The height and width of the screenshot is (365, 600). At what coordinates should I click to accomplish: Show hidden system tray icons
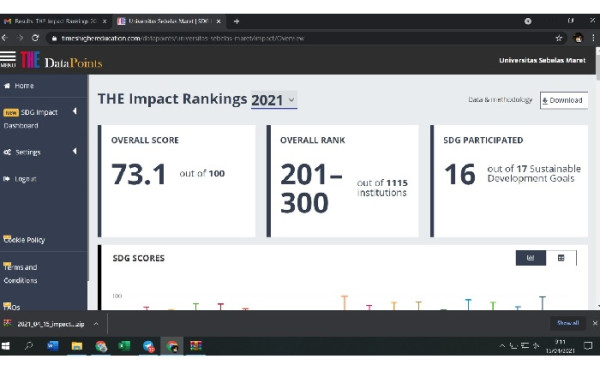coord(502,346)
